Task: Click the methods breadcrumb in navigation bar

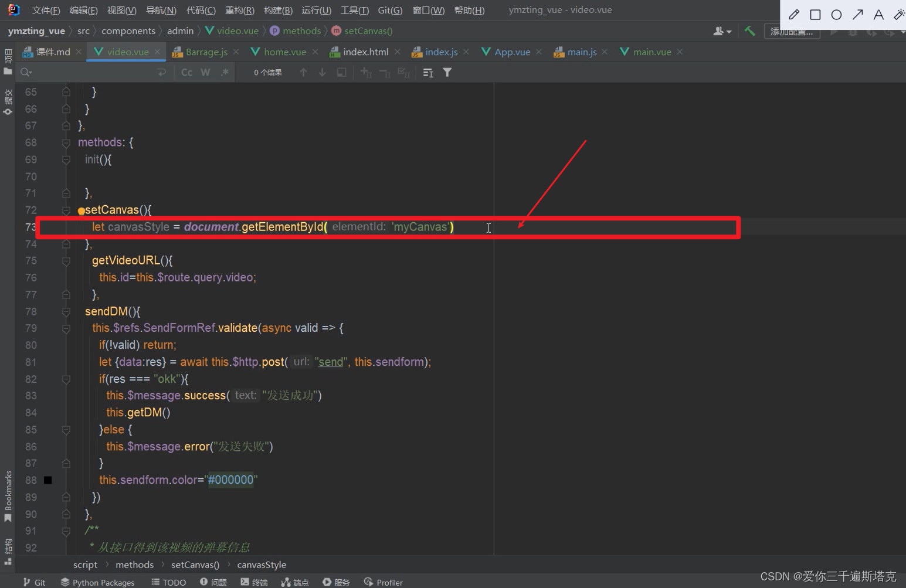Action: (296, 30)
